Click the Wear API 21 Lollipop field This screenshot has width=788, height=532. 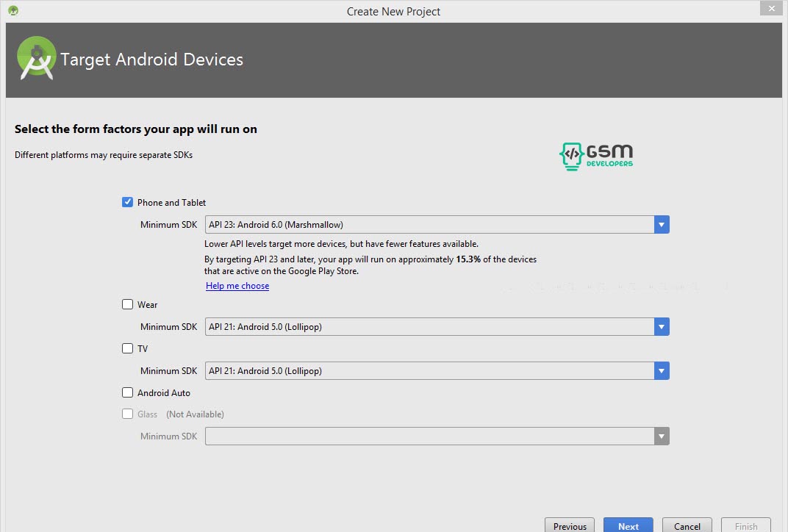(429, 327)
